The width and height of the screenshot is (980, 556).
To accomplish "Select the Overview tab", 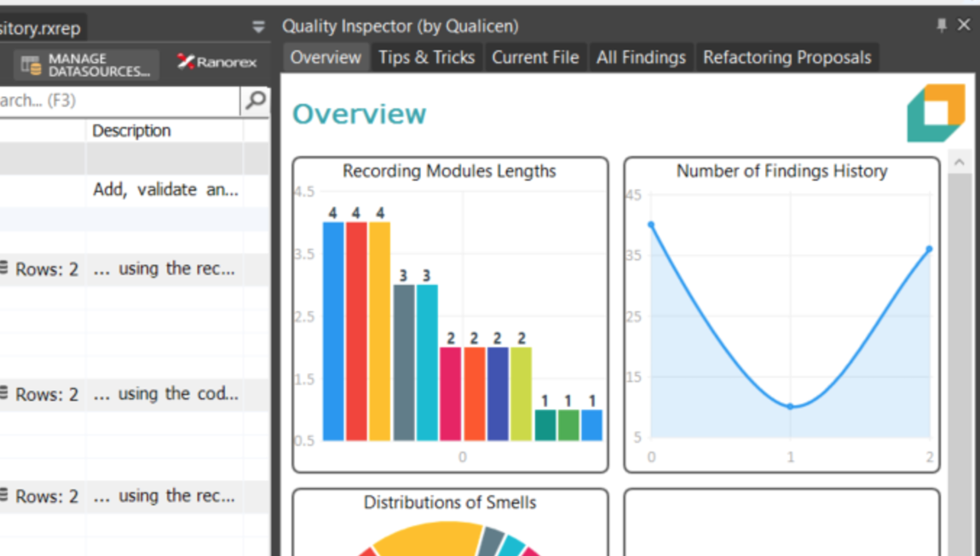I will [326, 58].
